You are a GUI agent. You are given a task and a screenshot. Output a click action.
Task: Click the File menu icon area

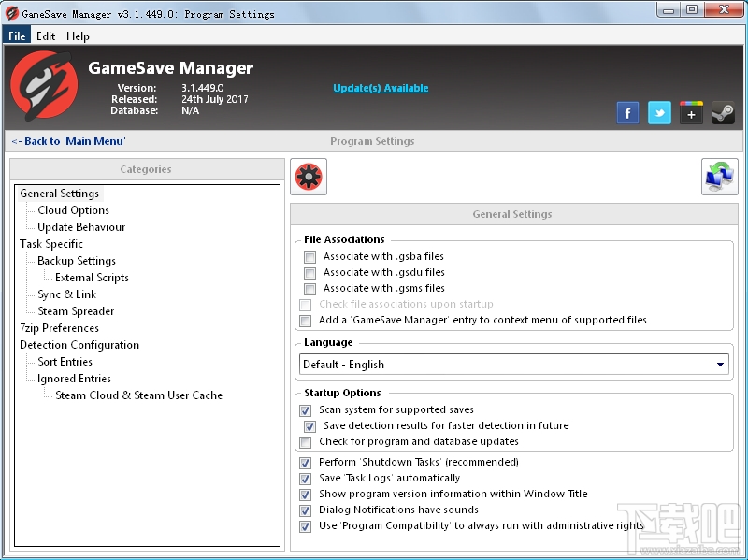tap(16, 36)
